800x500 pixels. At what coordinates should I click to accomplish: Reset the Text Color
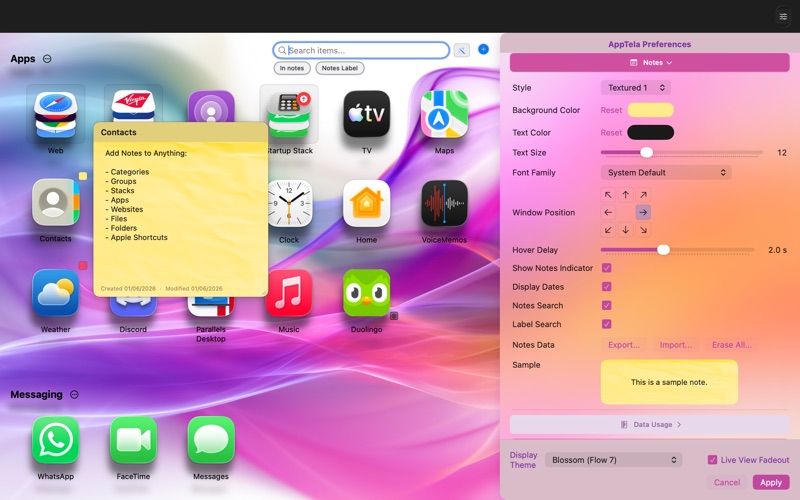point(611,133)
